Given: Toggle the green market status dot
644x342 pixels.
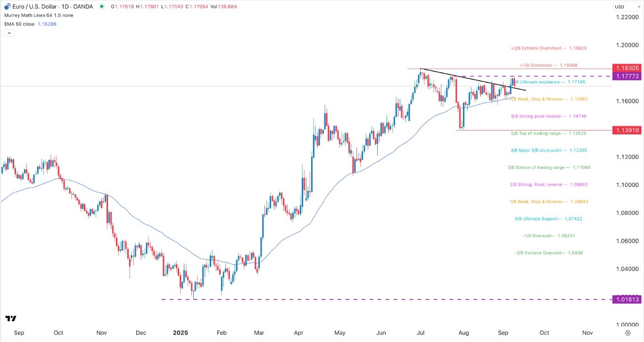Looking at the screenshot, I should pos(100,7).
